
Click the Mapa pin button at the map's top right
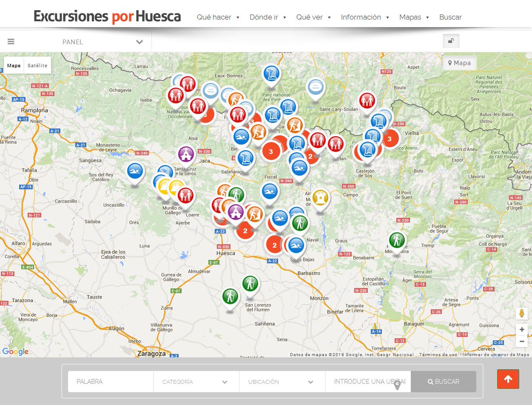(459, 63)
